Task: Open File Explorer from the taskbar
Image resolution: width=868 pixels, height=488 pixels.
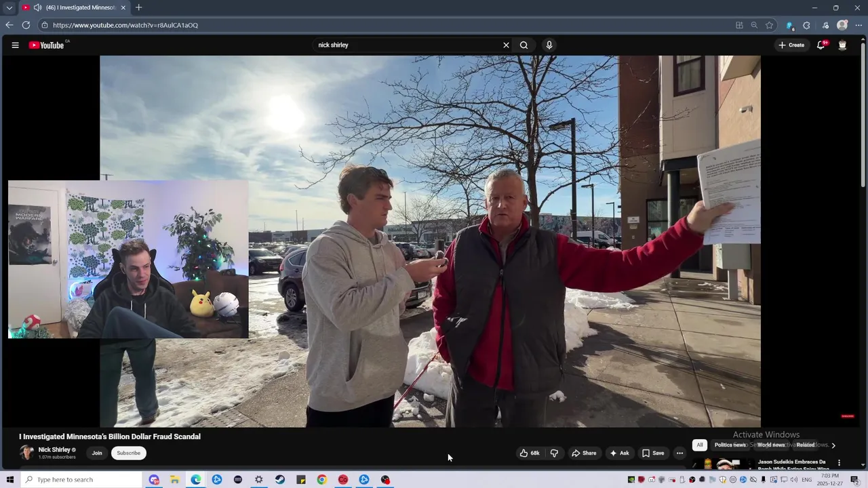Action: [174, 479]
